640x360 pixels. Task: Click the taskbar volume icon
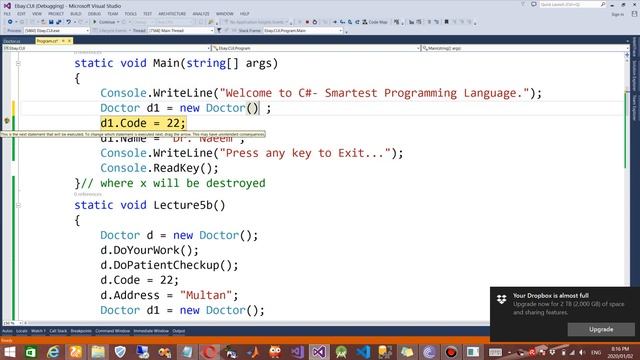[582, 352]
